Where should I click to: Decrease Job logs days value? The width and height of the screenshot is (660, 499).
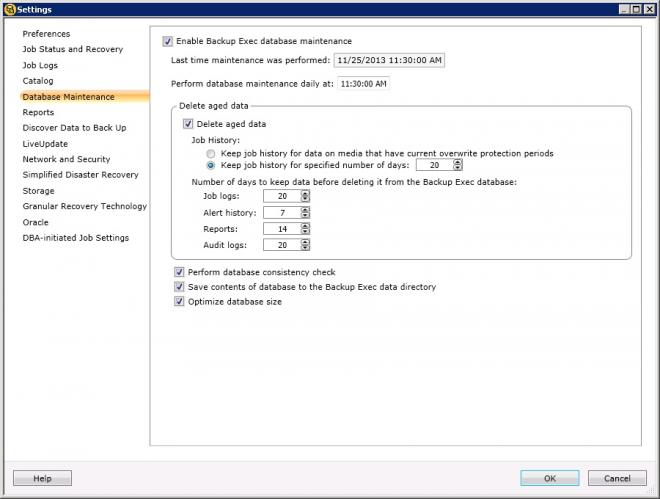305,199
